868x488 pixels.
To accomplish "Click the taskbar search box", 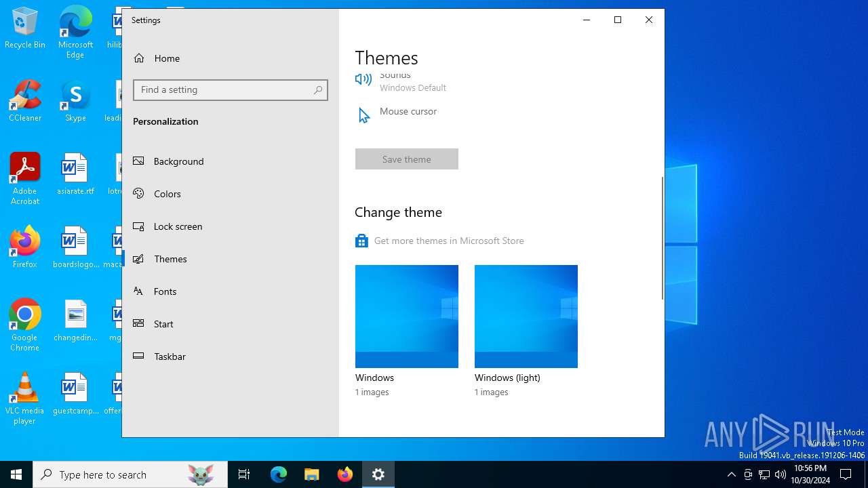I will (x=130, y=474).
